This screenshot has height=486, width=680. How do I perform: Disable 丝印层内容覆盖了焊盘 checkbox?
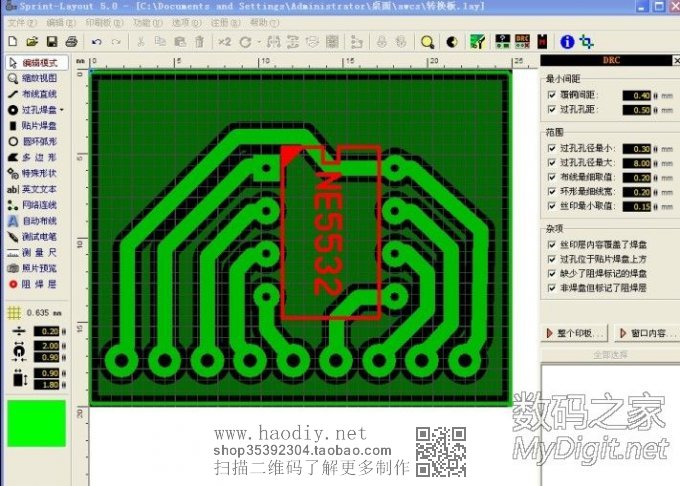pos(552,244)
